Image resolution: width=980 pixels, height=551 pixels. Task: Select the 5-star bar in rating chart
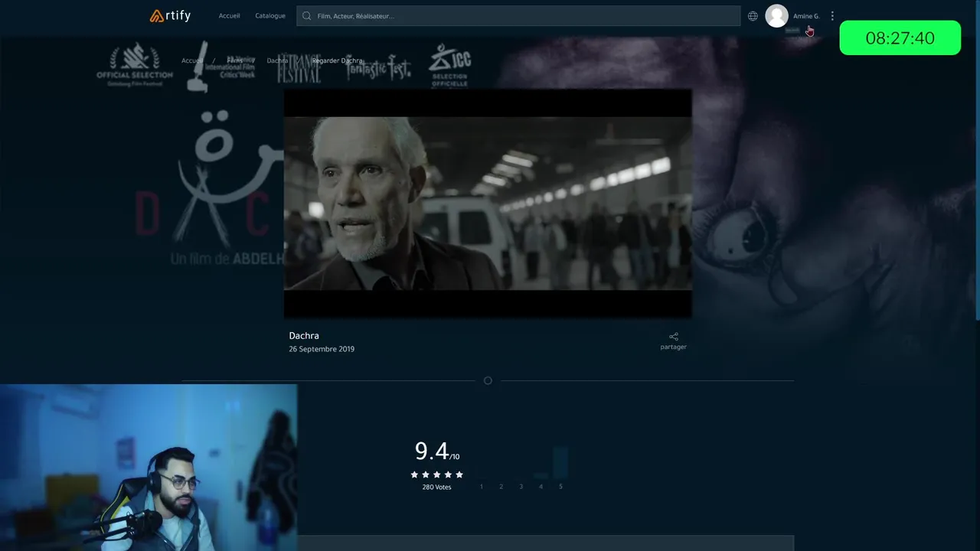pyautogui.click(x=560, y=463)
